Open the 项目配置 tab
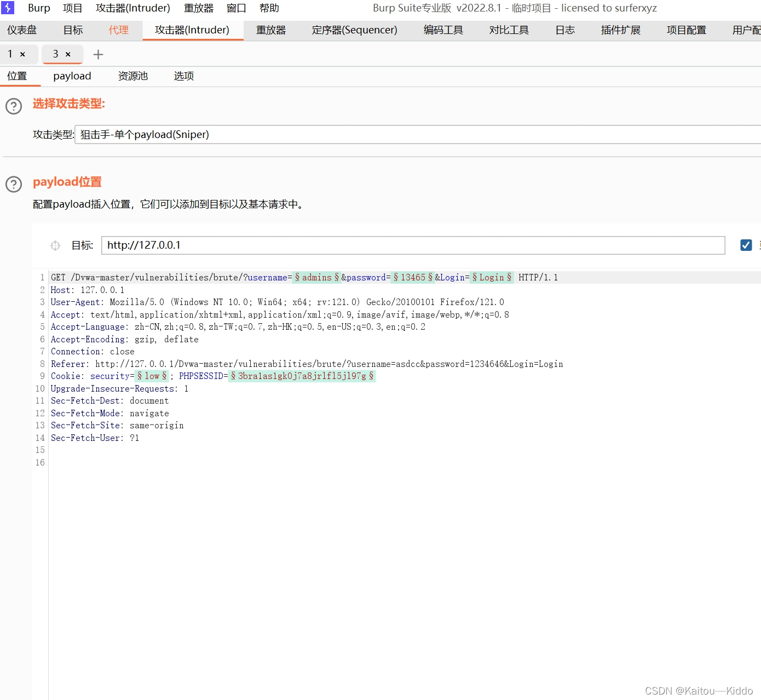The height and width of the screenshot is (700, 761). pos(686,30)
